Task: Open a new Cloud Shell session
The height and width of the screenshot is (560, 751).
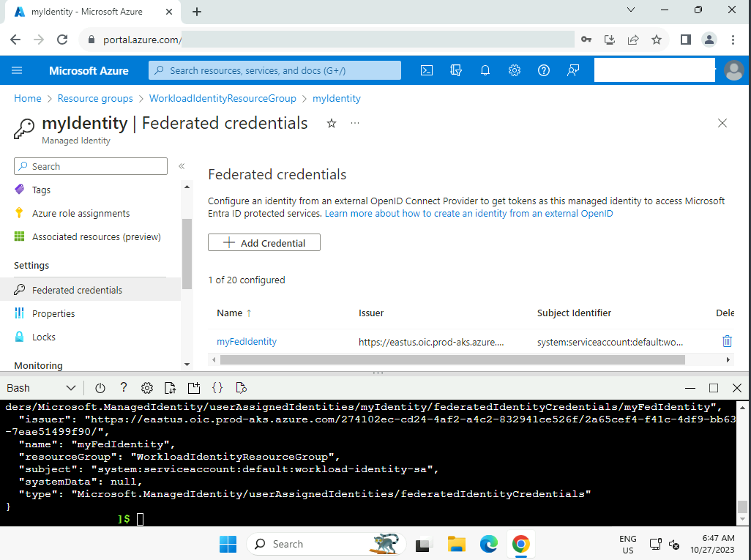Action: [x=194, y=388]
